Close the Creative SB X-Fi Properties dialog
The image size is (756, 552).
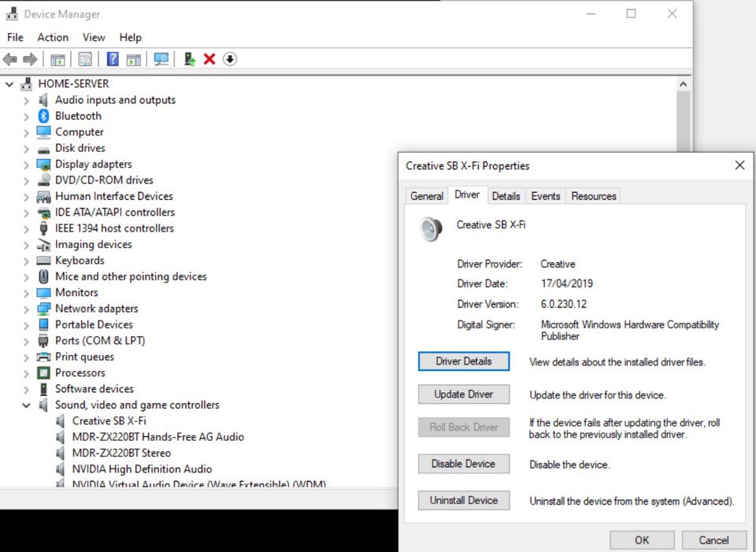(739, 165)
